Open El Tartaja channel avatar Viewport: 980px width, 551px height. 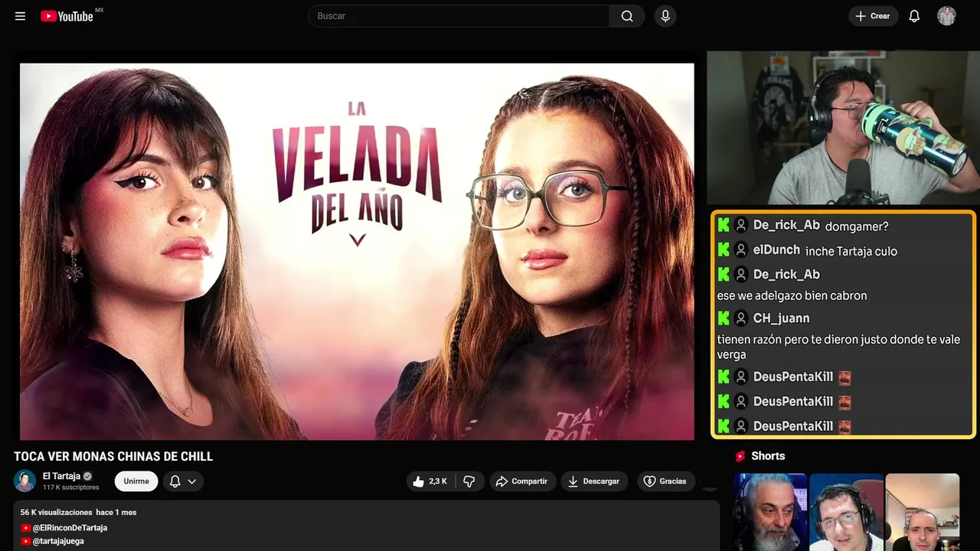25,481
